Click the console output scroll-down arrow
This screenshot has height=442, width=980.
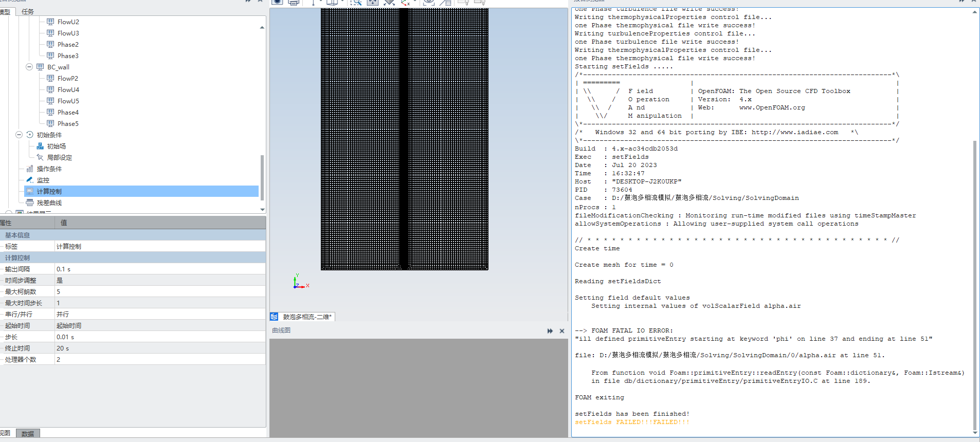975,433
